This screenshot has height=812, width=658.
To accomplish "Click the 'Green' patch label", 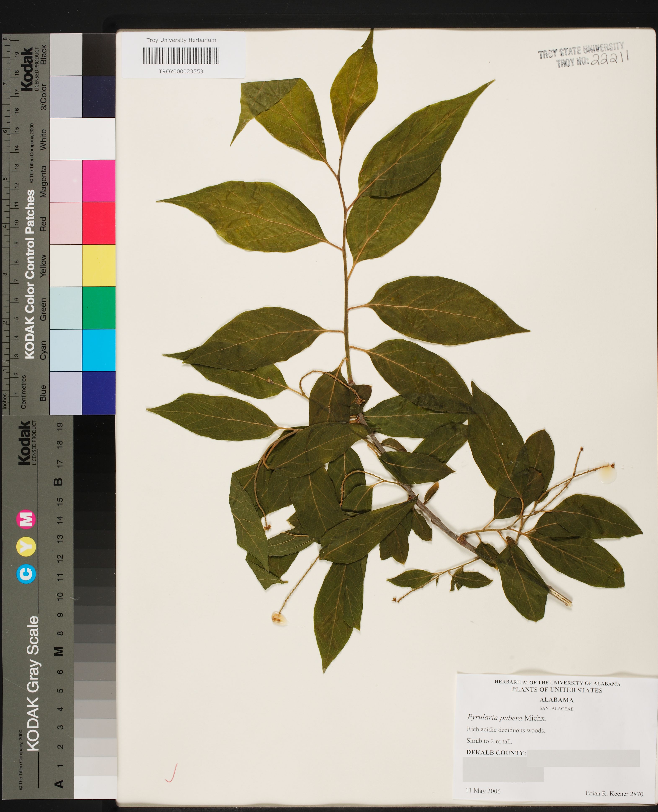I will pyautogui.click(x=43, y=309).
